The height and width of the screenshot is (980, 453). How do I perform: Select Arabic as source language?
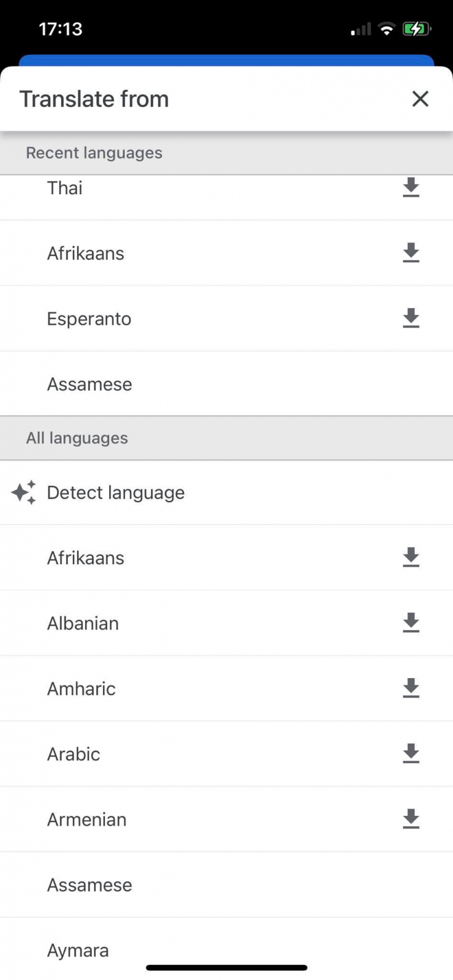[x=74, y=754]
